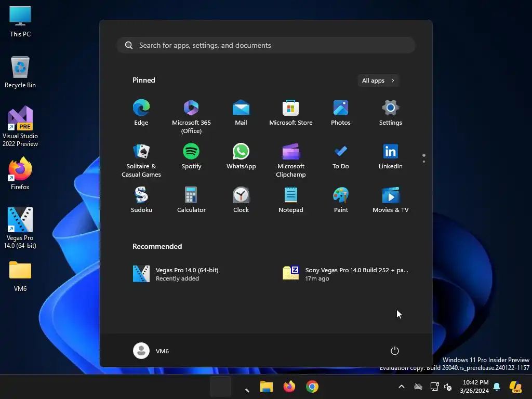Open Microsoft Store from pinned apps

tap(291, 113)
